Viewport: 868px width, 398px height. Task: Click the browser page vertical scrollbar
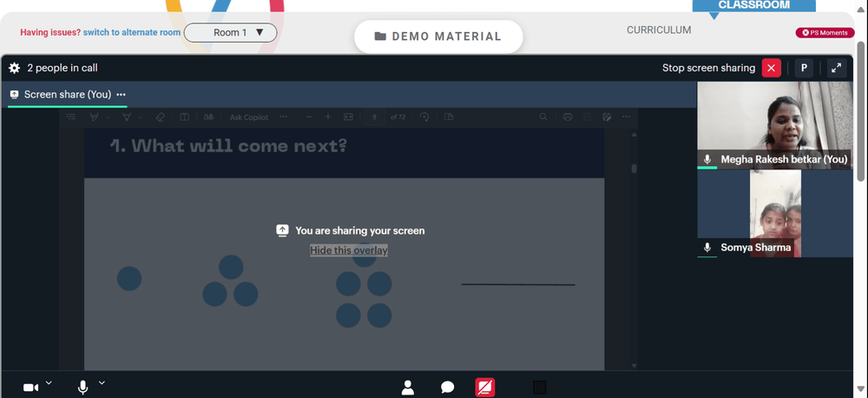pos(861,111)
